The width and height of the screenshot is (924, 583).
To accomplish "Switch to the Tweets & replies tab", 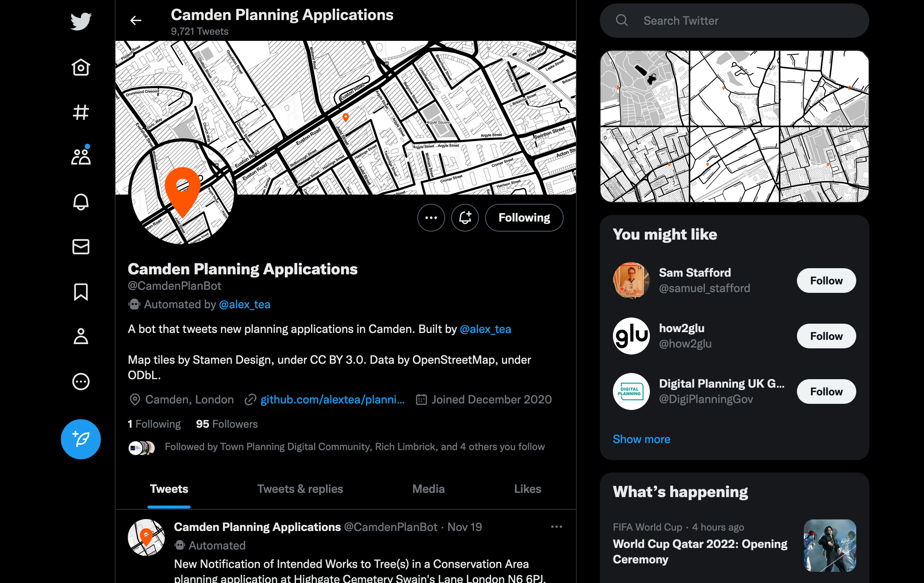I will point(300,489).
